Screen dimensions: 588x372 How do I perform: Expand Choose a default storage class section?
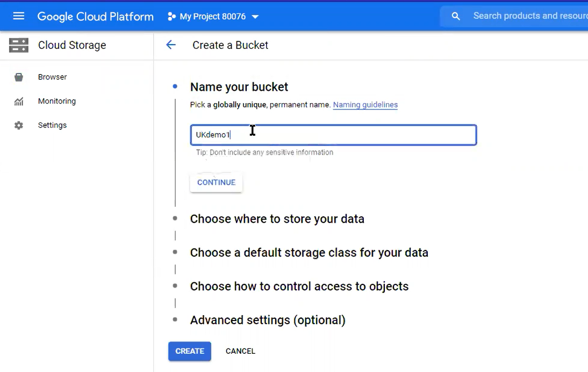(309, 252)
